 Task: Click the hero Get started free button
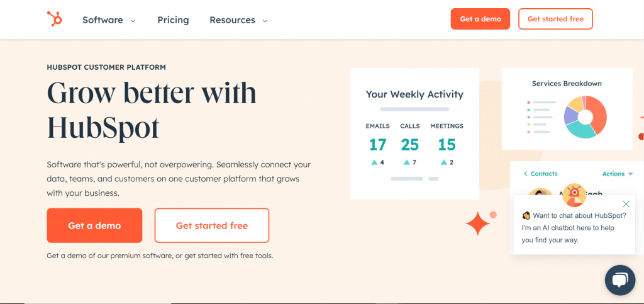[x=212, y=225]
